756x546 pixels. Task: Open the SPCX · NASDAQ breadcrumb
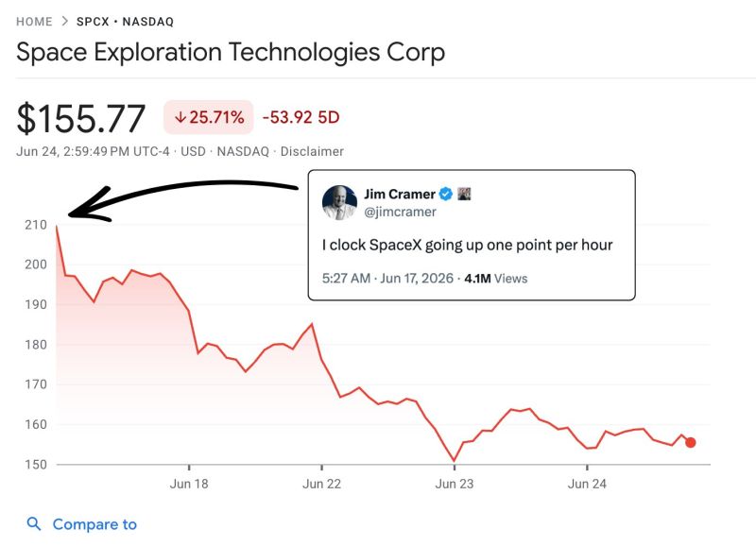point(125,22)
